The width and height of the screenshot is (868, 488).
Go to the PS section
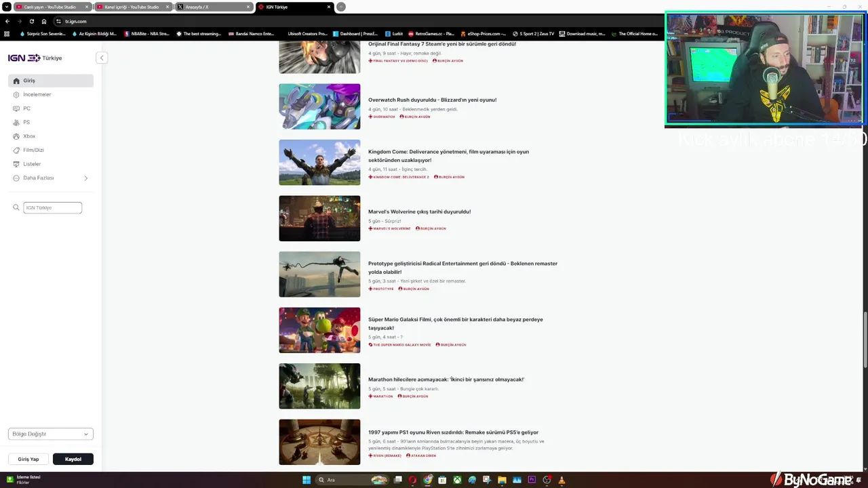(x=51, y=122)
